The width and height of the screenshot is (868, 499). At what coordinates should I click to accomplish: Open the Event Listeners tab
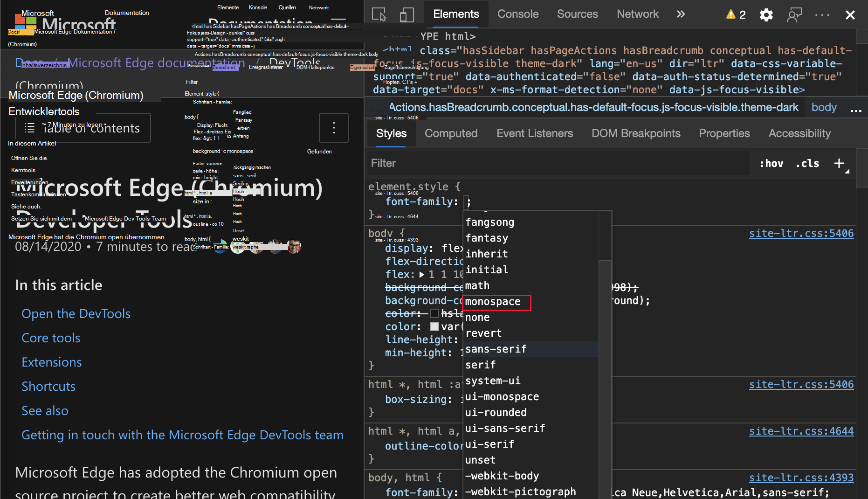pos(535,133)
